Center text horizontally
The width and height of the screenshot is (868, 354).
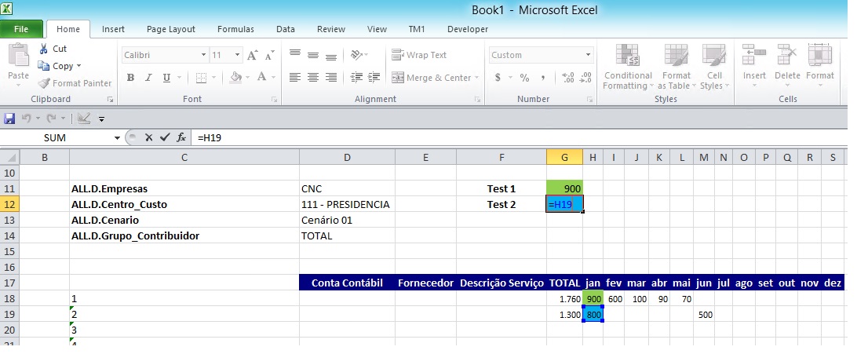[x=313, y=78]
